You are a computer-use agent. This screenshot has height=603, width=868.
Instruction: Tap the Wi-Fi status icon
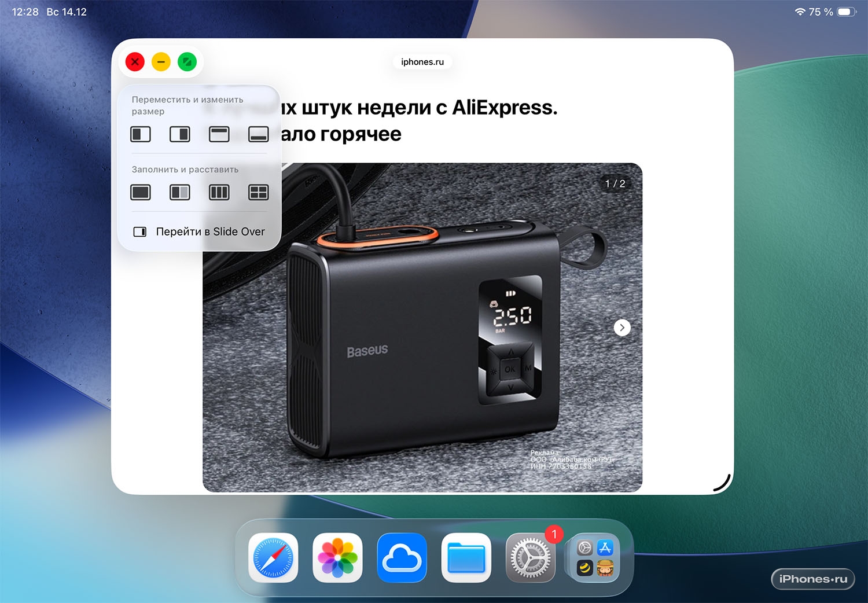coord(800,12)
